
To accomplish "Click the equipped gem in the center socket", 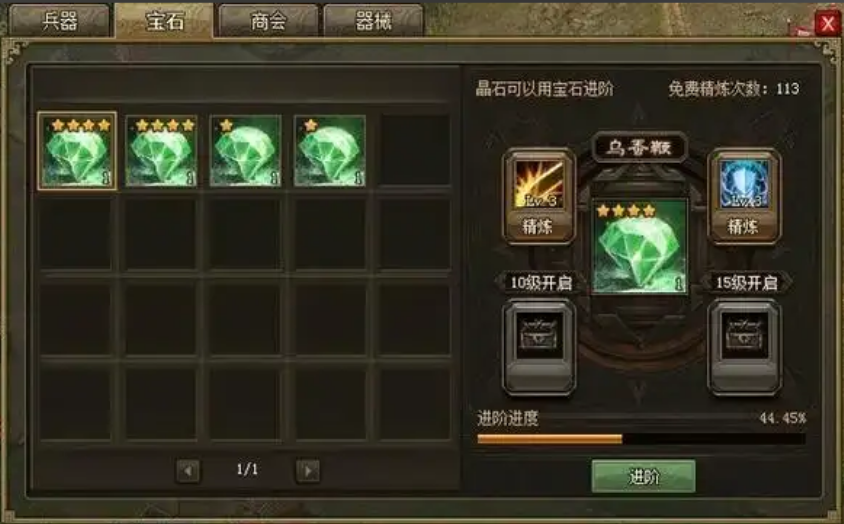I will click(639, 247).
